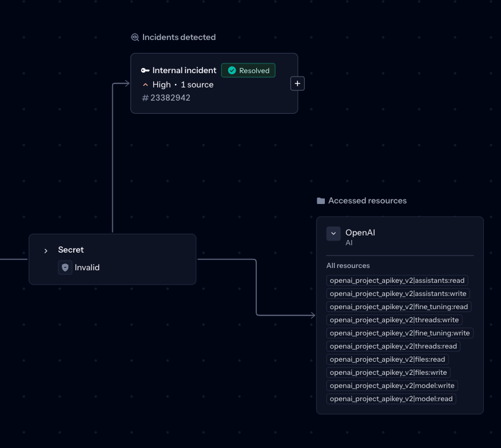Click the High severity caret icon
This screenshot has height=448, width=501.
pyautogui.click(x=145, y=85)
